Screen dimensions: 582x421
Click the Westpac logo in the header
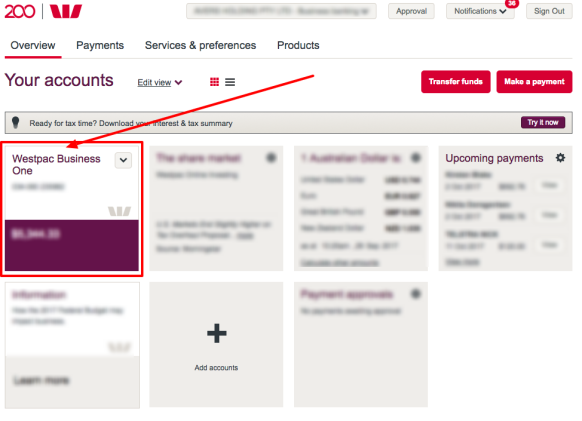tap(66, 11)
